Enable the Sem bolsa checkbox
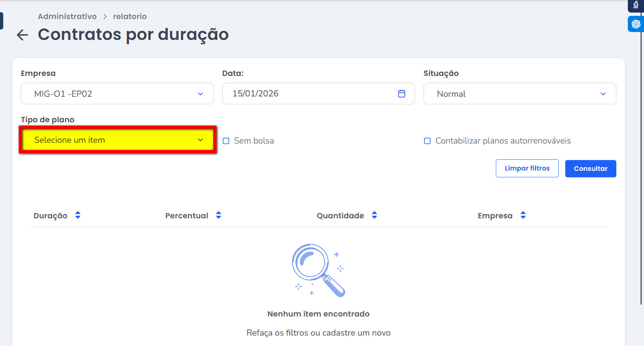 (226, 141)
